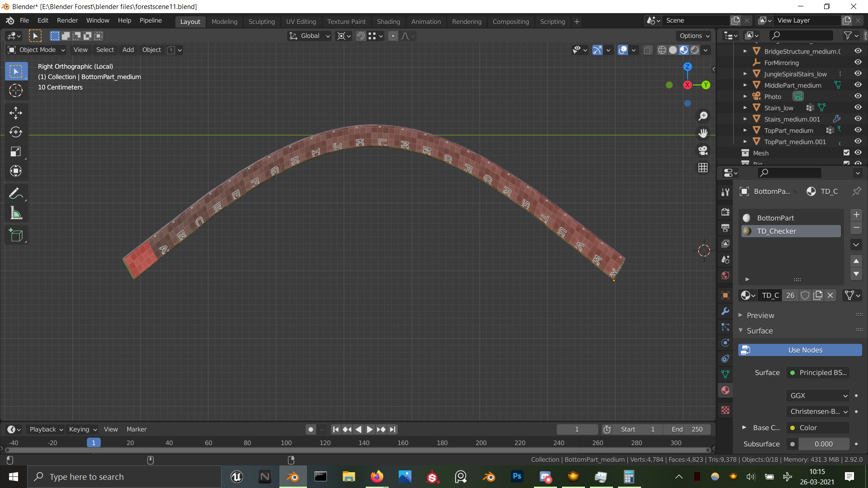Hide ForMirroring object in outliner
The height and width of the screenshot is (488, 868).
858,62
